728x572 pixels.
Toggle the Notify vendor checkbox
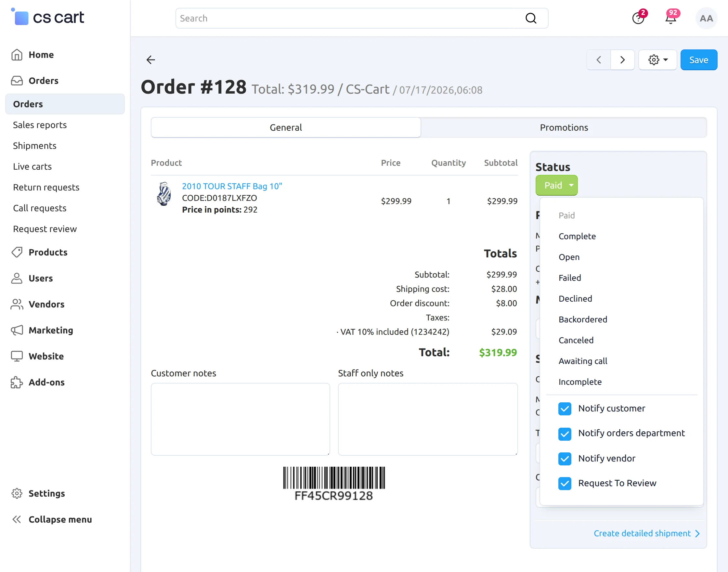click(x=565, y=459)
